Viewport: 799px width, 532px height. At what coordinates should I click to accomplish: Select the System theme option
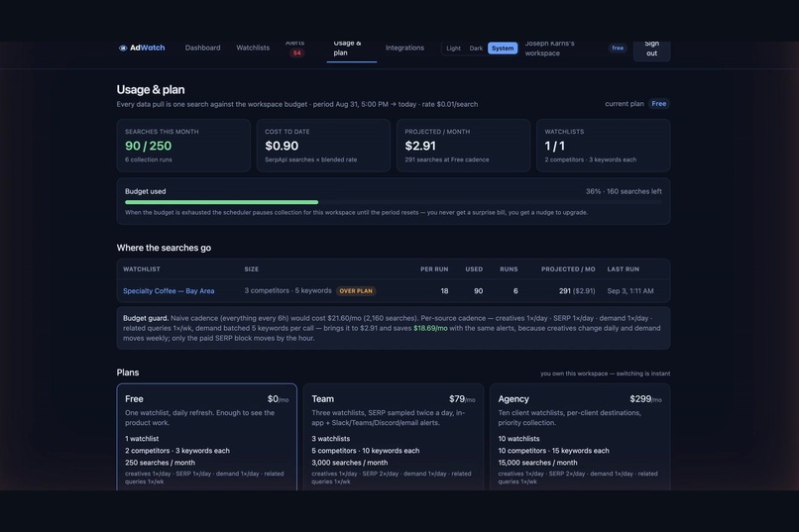coord(503,49)
